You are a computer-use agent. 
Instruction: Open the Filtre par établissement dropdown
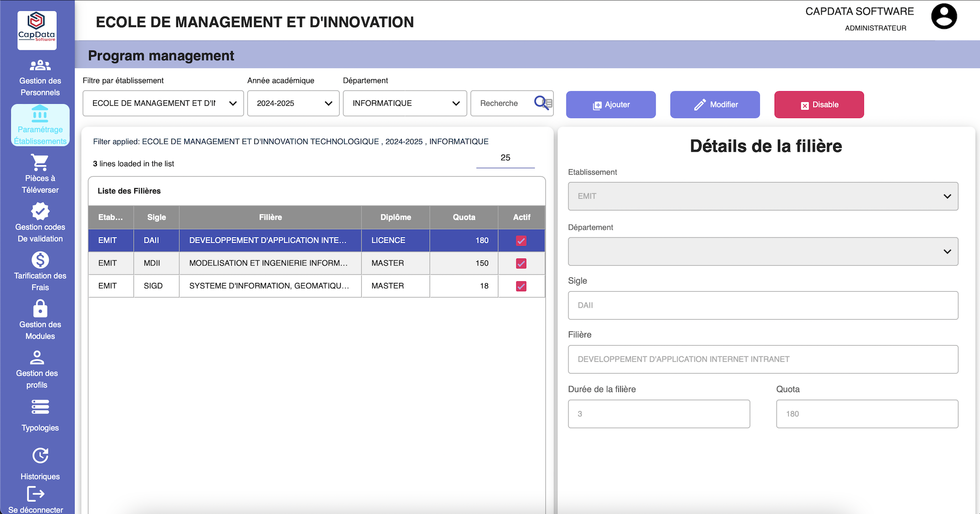pos(163,103)
